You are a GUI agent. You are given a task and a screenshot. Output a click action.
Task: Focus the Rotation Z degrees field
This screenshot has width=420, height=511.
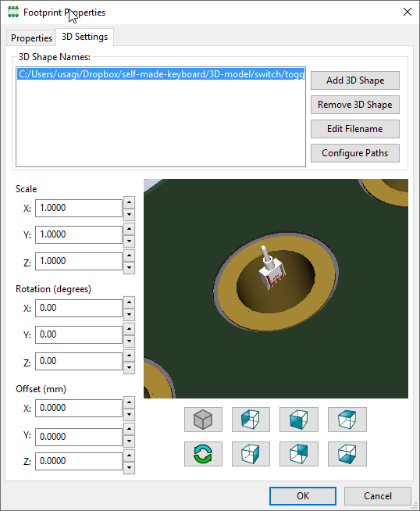79,361
